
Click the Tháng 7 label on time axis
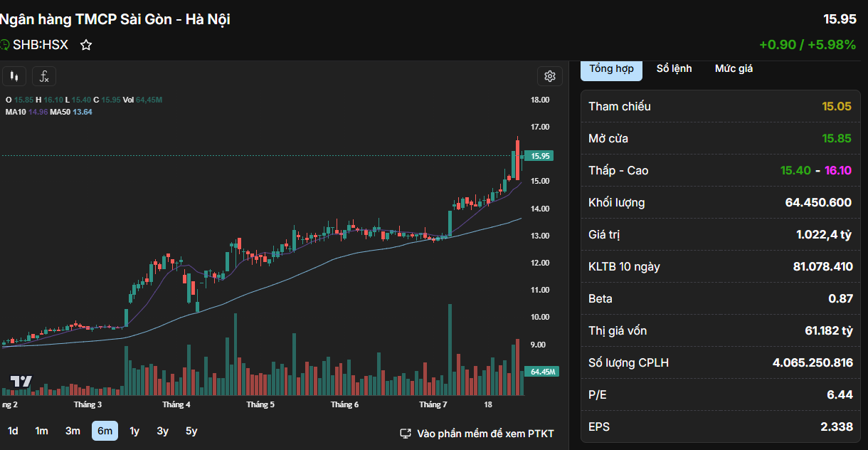[x=433, y=404]
